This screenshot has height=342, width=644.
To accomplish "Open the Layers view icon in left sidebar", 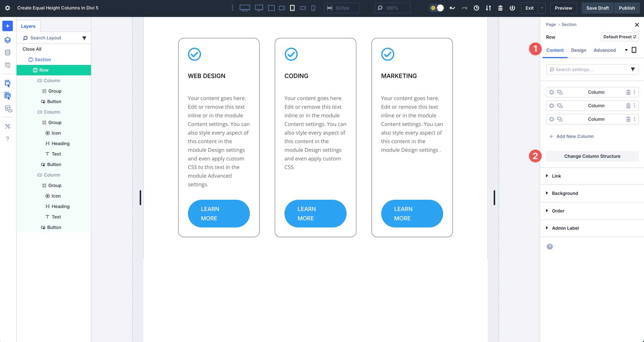I will click(8, 40).
